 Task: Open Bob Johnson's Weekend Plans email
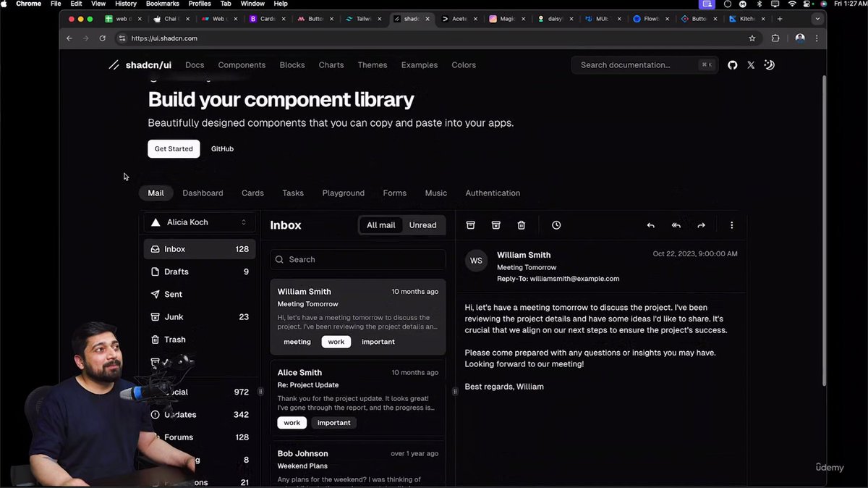pos(358,465)
